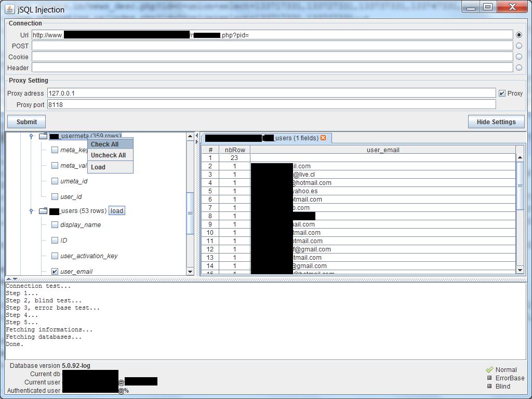The height and width of the screenshot is (399, 532).
Task: Collapse the users tree node
Action: point(32,210)
